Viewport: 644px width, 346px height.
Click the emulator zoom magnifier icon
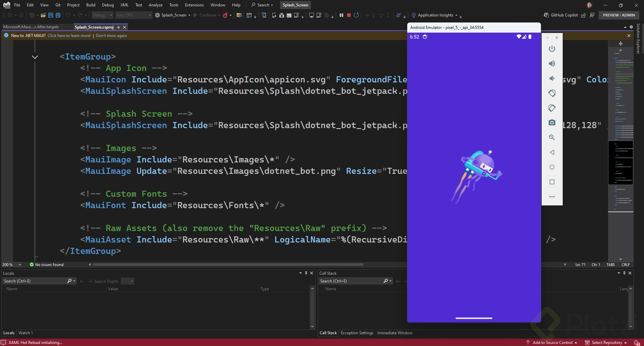click(552, 138)
